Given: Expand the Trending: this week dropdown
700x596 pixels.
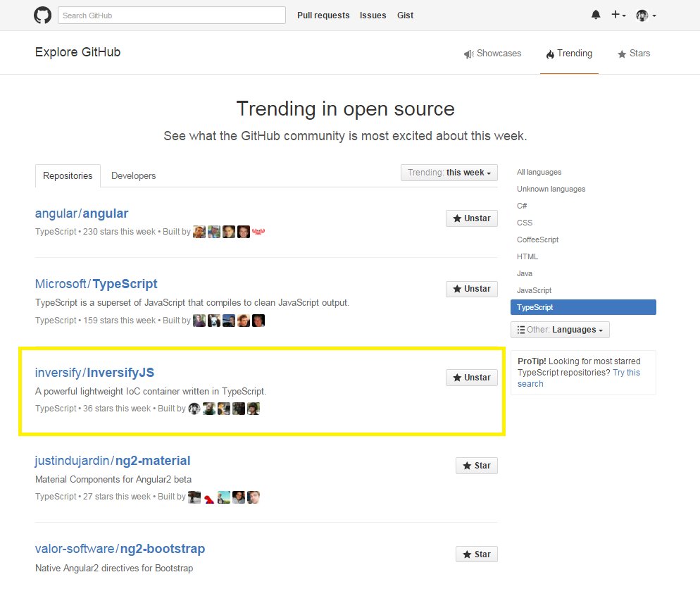Looking at the screenshot, I should click(x=449, y=173).
